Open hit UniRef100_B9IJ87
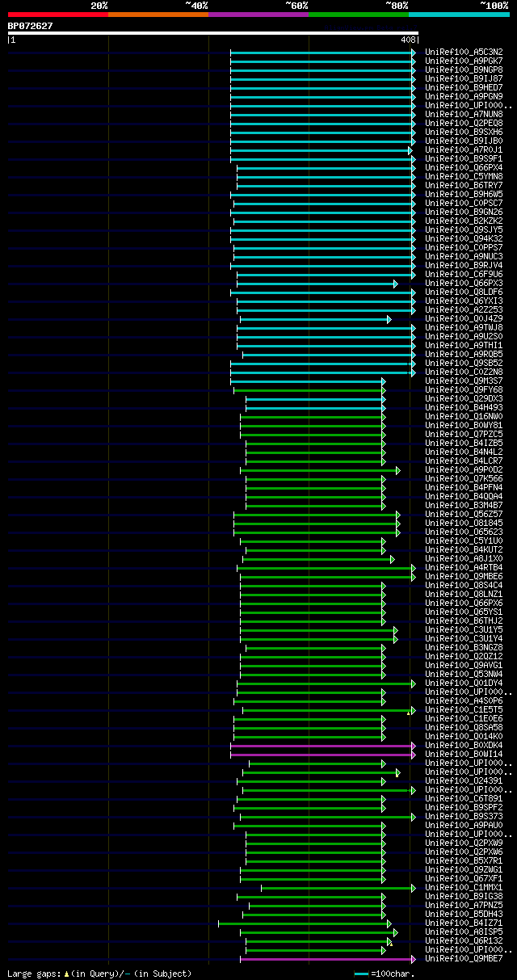The width and height of the screenshot is (517, 980). coord(464,78)
